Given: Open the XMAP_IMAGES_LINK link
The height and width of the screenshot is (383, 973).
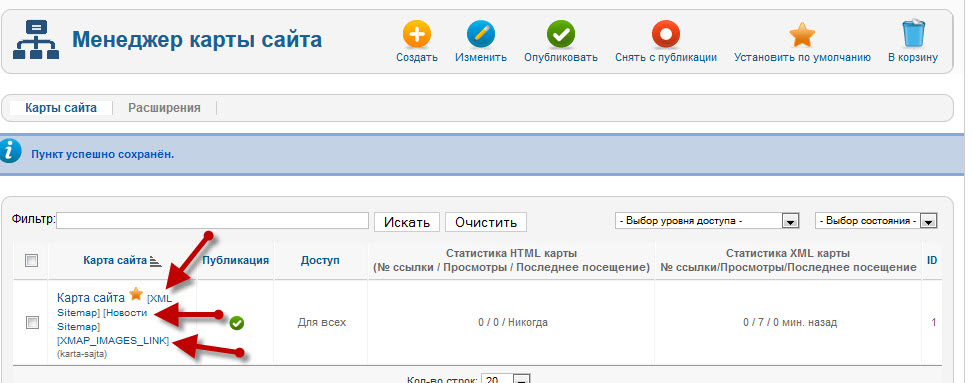Looking at the screenshot, I should tap(113, 341).
